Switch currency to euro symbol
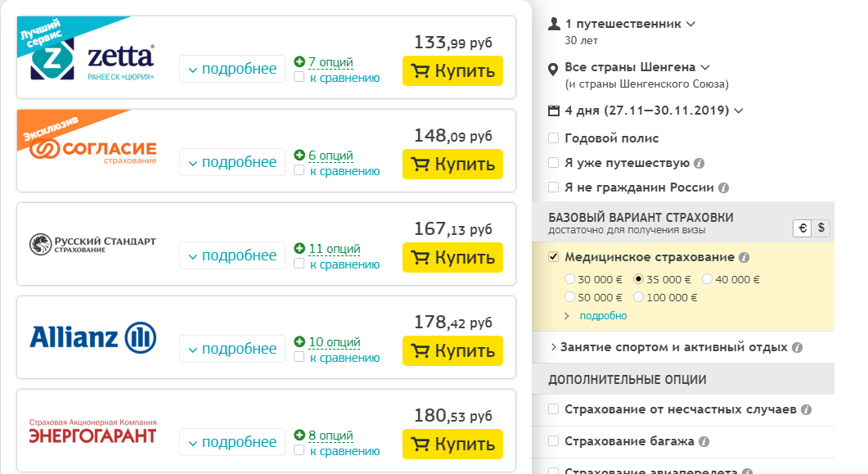The width and height of the screenshot is (868, 474). [803, 228]
